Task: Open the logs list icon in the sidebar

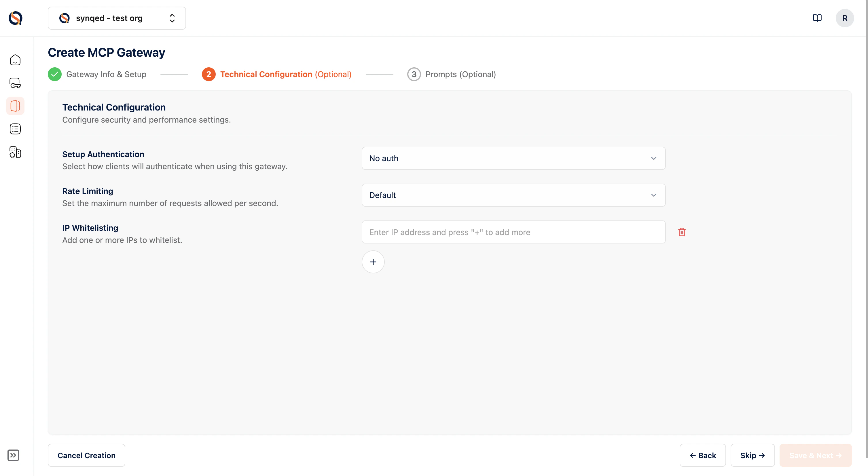Action: pyautogui.click(x=15, y=129)
